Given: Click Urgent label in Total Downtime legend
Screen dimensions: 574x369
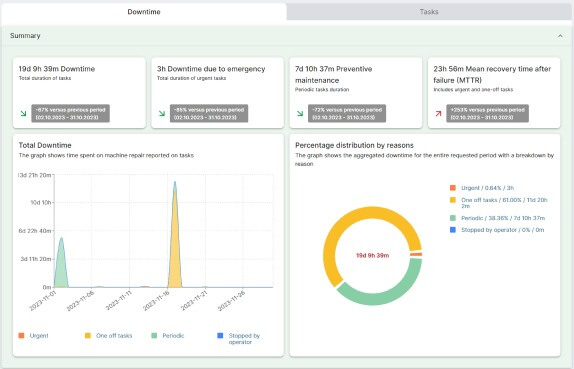Looking at the screenshot, I should 39,336.
